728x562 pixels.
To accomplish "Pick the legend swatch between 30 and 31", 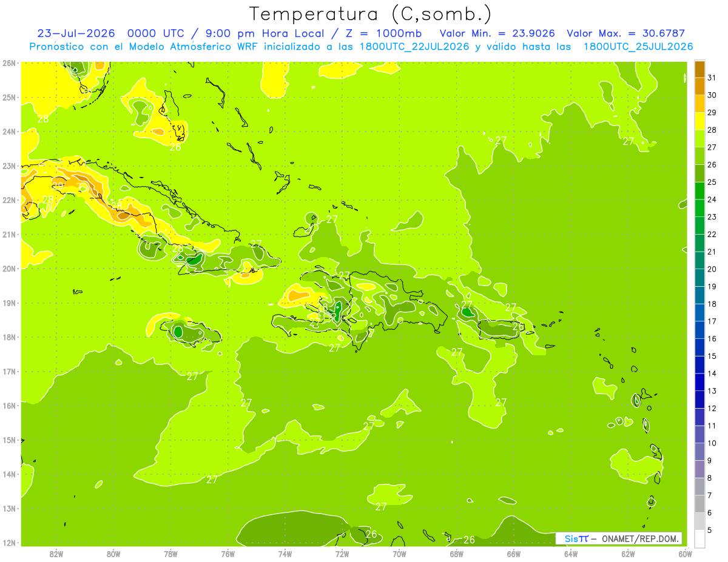I will click(699, 86).
